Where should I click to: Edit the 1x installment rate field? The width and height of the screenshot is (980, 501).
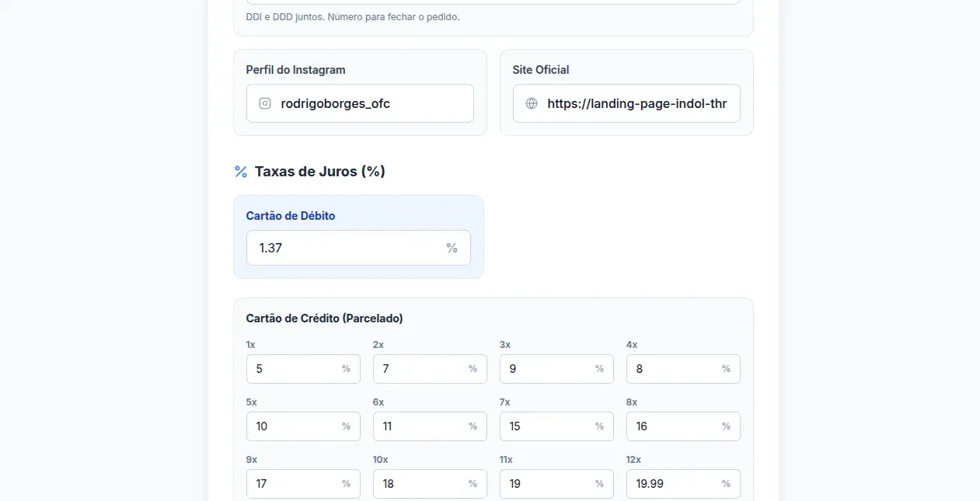(x=303, y=369)
